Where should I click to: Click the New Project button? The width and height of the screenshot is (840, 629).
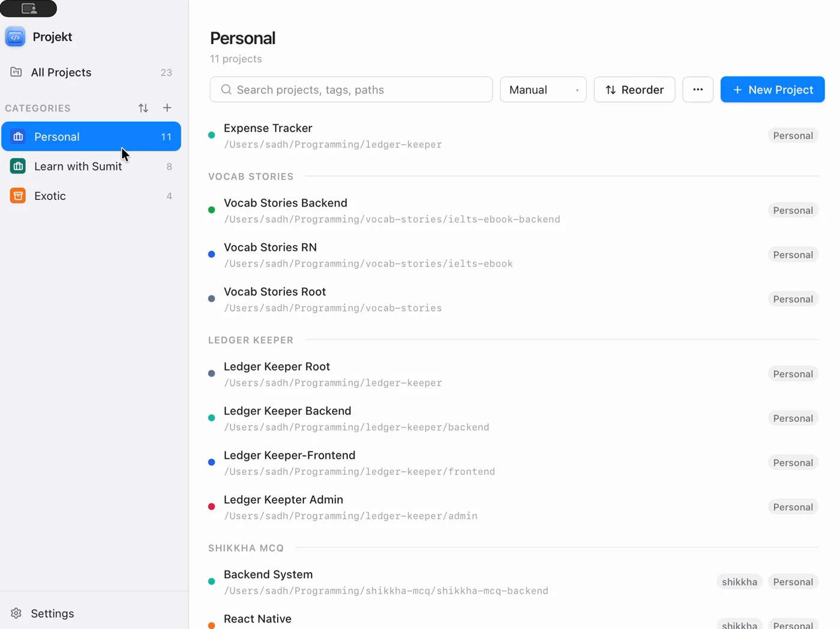pyautogui.click(x=773, y=89)
